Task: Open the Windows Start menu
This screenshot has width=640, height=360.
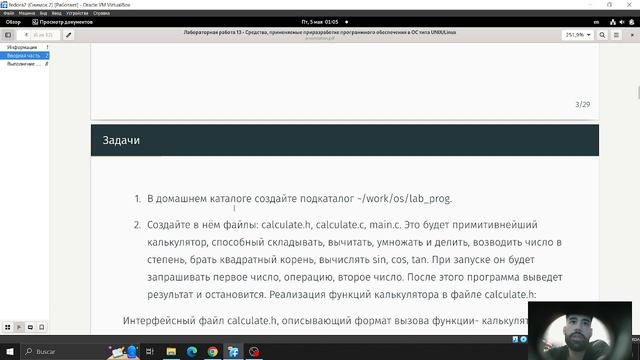Action: click(x=10, y=351)
